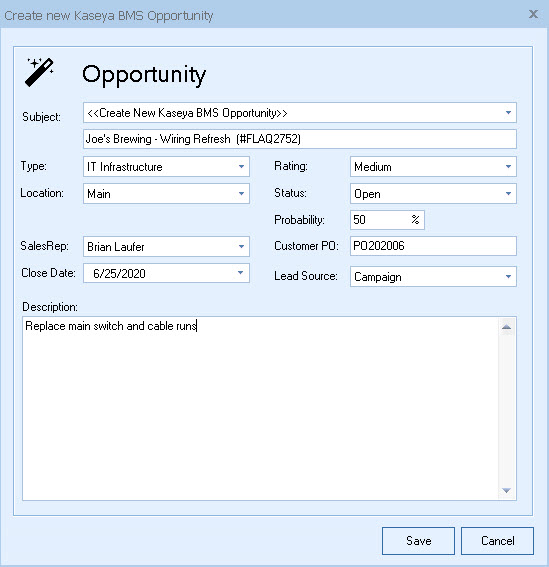Viewport: 549px width, 567px height.
Task: Click the Close Date label
Action: [x=48, y=273]
